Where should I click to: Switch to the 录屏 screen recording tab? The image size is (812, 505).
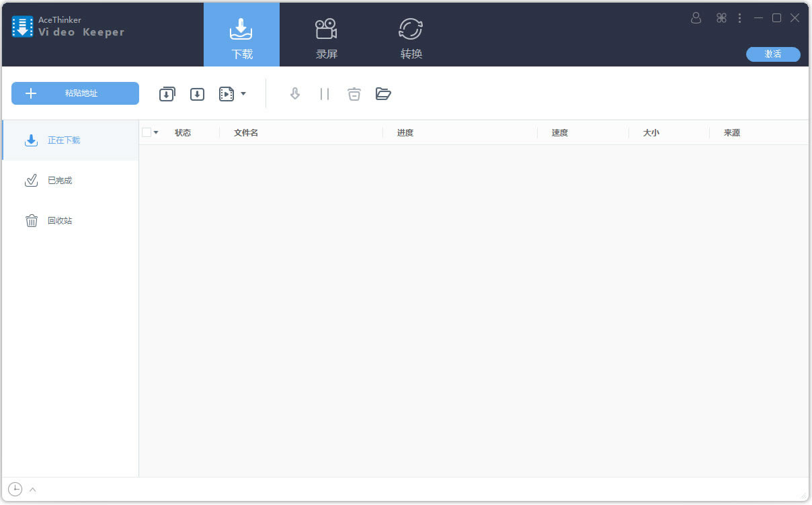click(326, 35)
